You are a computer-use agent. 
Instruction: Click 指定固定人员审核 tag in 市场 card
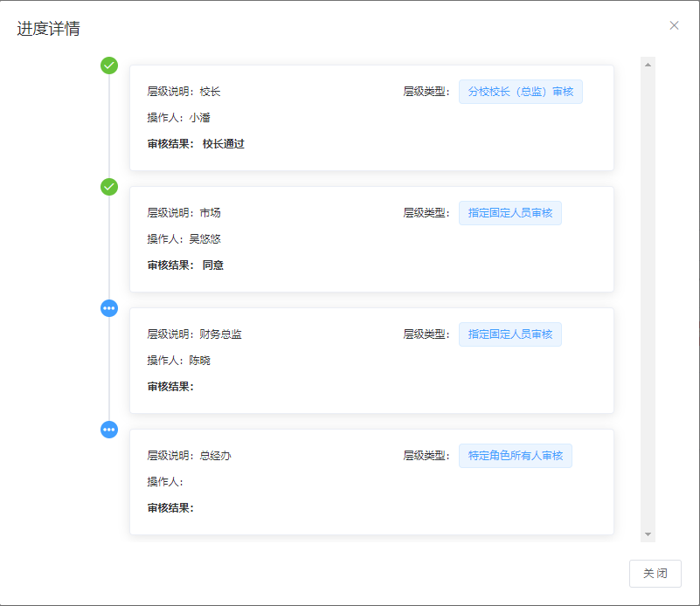tap(509, 213)
